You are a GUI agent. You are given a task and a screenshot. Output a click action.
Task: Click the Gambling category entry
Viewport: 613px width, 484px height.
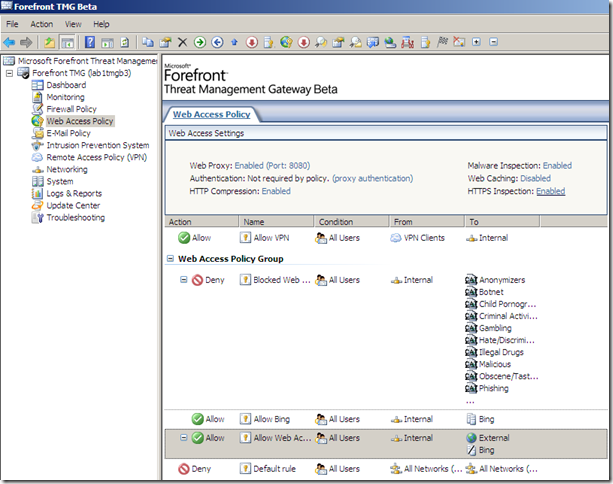point(495,328)
